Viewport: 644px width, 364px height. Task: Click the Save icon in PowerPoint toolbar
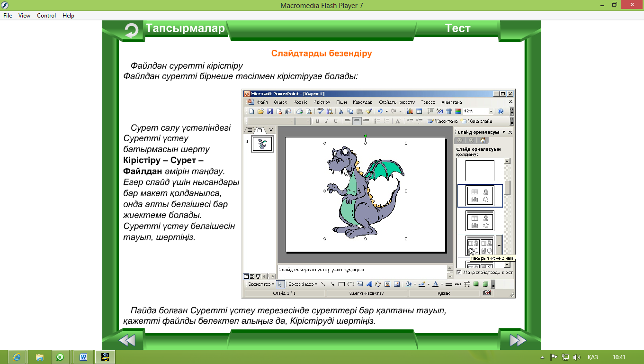coord(270,111)
